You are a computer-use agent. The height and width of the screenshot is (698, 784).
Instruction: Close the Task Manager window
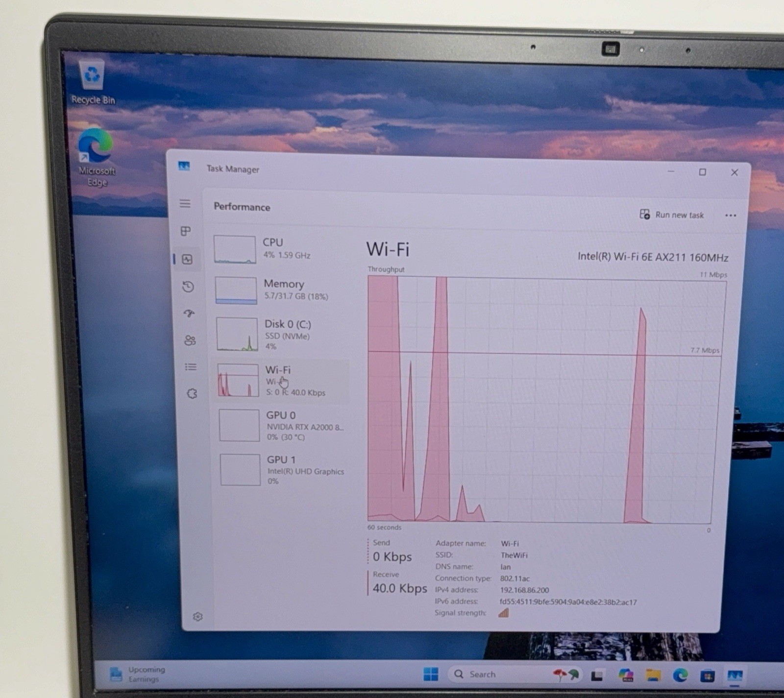(734, 172)
